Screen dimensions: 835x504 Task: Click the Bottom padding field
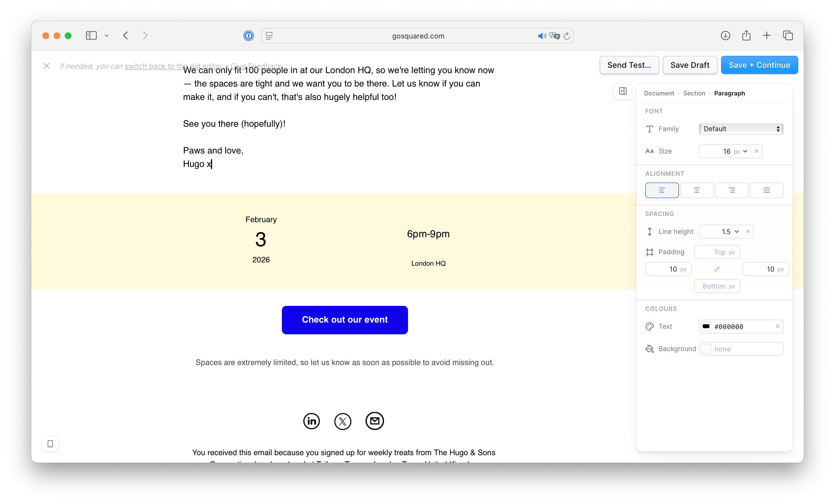coord(717,286)
